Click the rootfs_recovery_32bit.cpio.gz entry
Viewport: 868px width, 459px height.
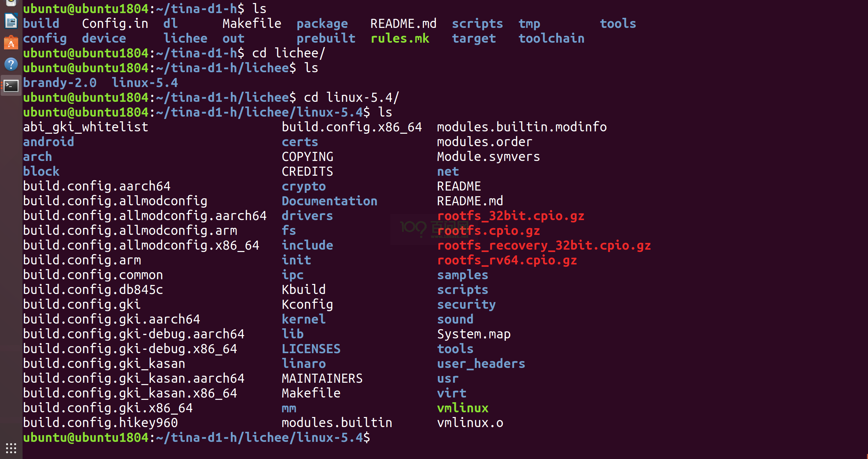(544, 246)
